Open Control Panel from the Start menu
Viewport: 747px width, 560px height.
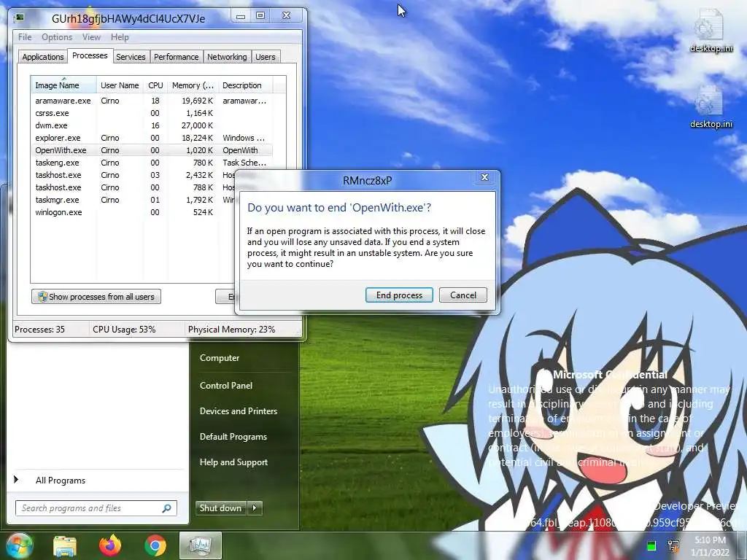(x=226, y=386)
